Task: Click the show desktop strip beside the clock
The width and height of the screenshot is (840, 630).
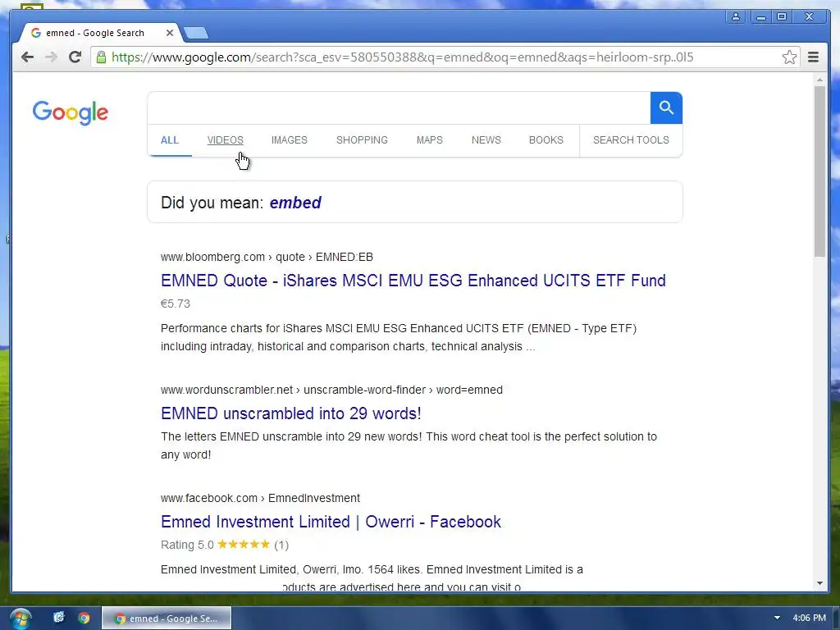Action: tap(836, 619)
